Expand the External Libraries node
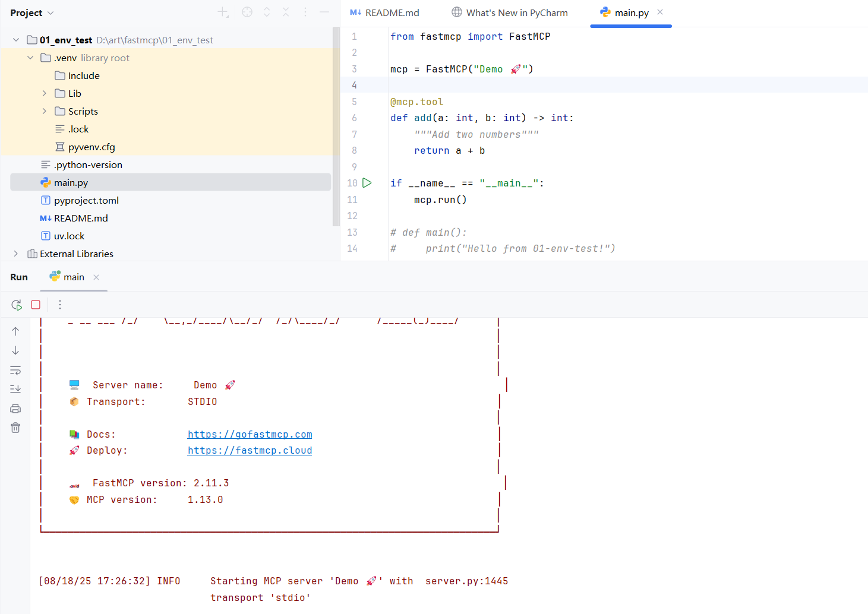Image resolution: width=868 pixels, height=614 pixels. point(15,254)
